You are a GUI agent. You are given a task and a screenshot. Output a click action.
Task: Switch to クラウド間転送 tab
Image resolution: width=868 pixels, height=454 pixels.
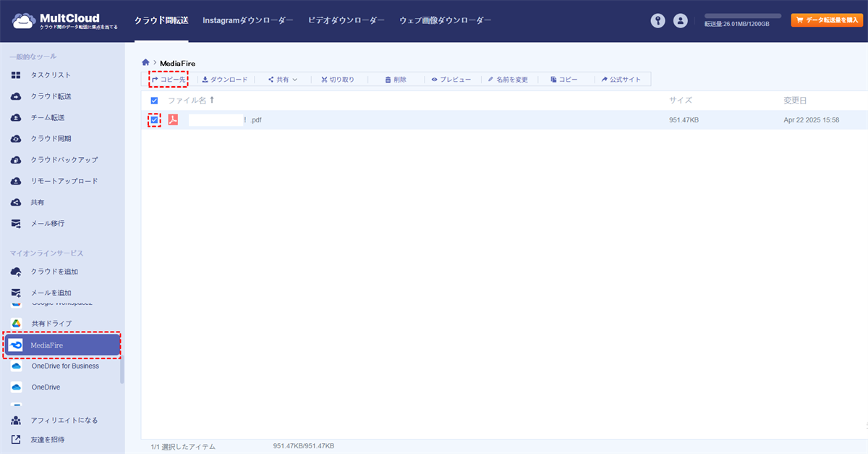(x=161, y=21)
